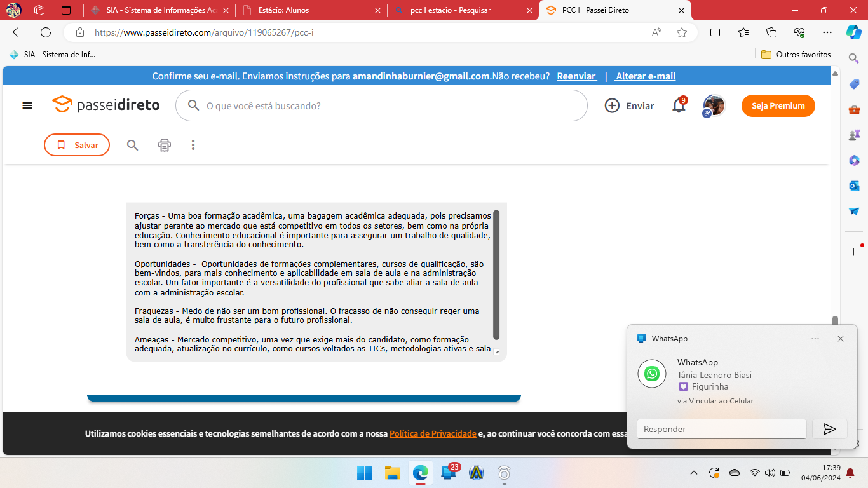Click the Enviar upload button

629,105
